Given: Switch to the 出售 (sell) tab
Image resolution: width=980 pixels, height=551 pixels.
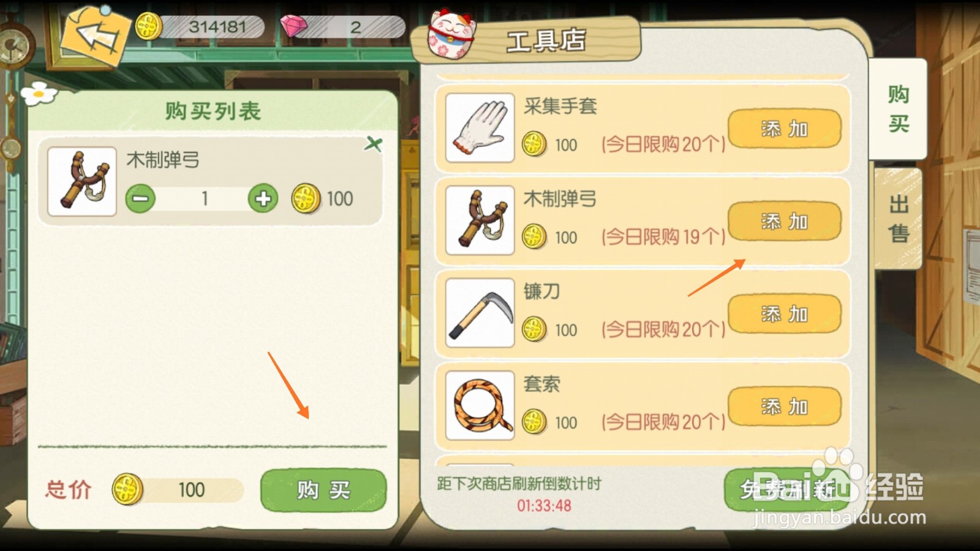Looking at the screenshot, I should [x=899, y=219].
